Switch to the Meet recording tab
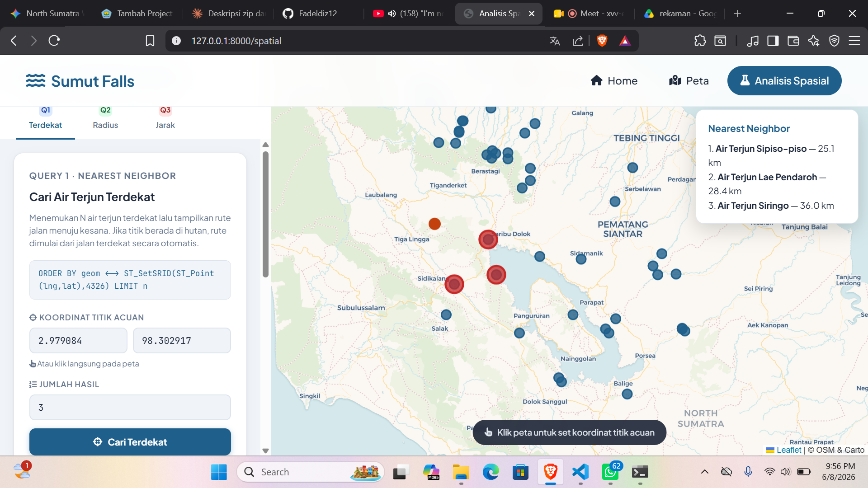Viewport: 868px width, 488px height. [588, 14]
